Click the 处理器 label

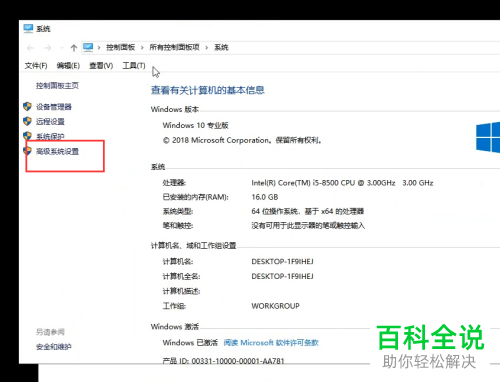pos(174,183)
